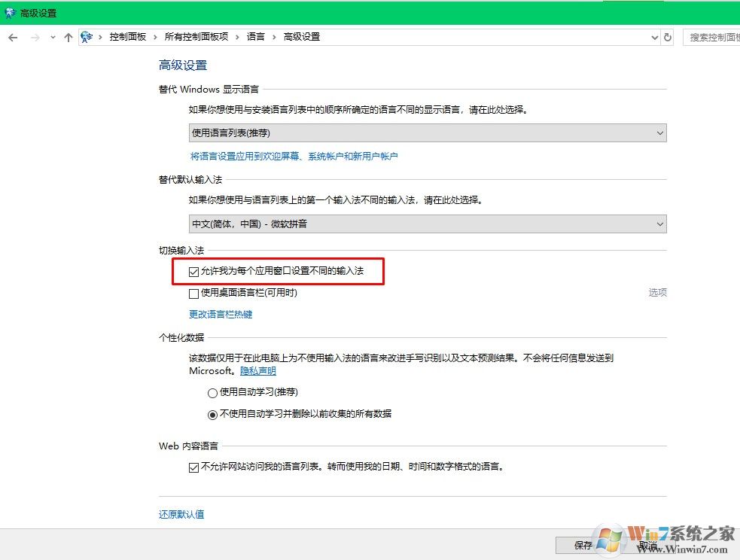Click the 更改语言栏热键 link
The image size is (740, 560).
click(221, 314)
